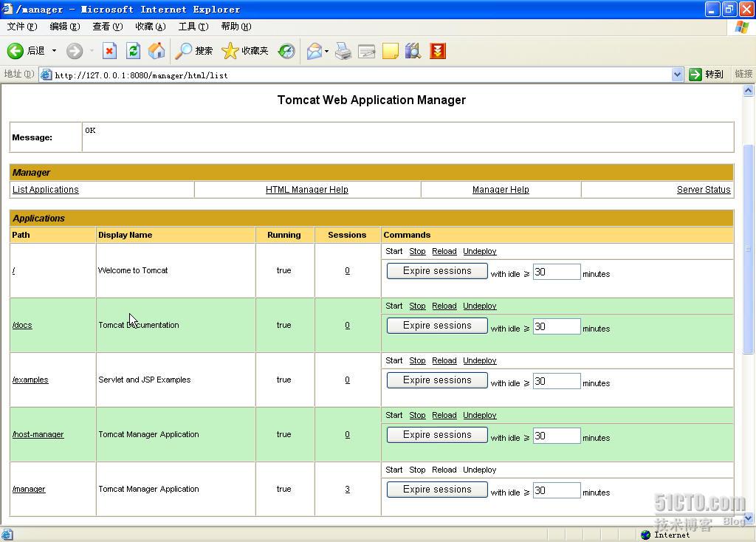This screenshot has height=542, width=756.
Task: Expire sessions for /manager application
Action: point(437,490)
